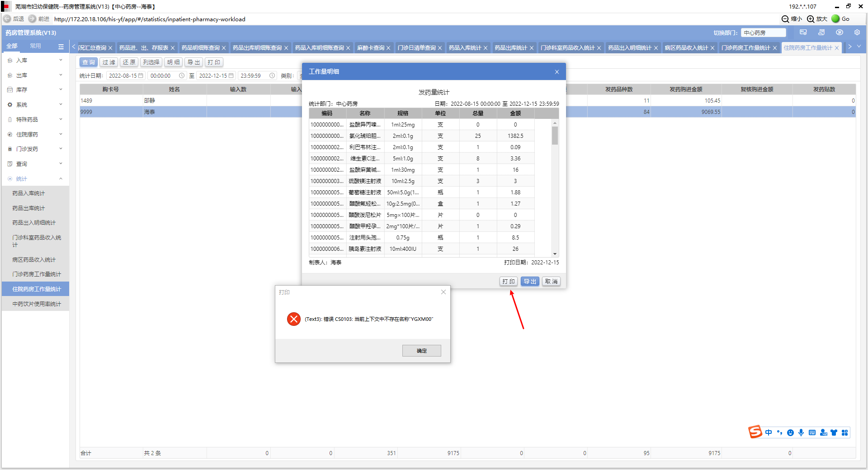Open the 麻醉卡查询 tab
This screenshot has height=470, width=868.
(371, 48)
